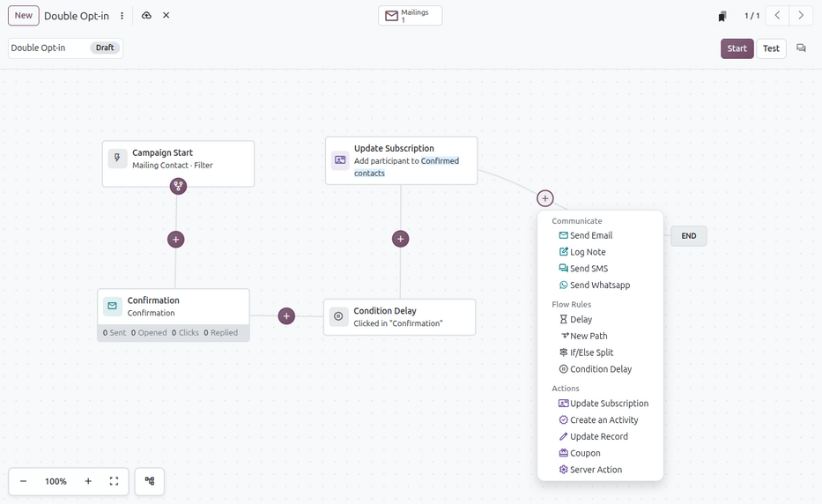Click the 0 Opened statistic
The image size is (822, 504).
click(149, 333)
